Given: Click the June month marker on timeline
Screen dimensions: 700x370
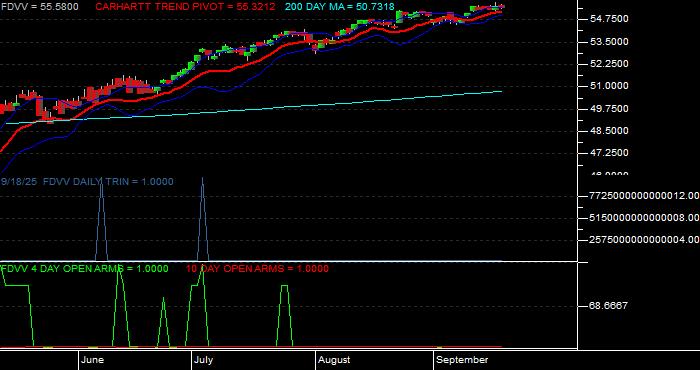Looking at the screenshot, I should 93,360.
